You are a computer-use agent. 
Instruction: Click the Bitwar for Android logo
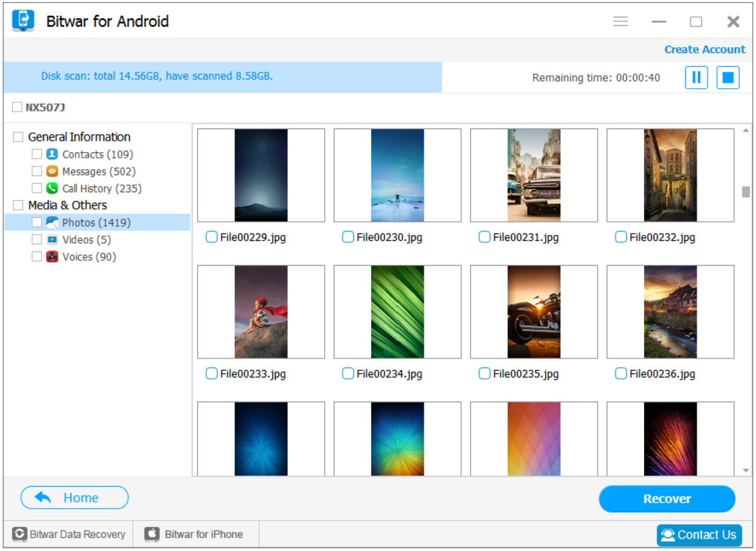click(23, 20)
